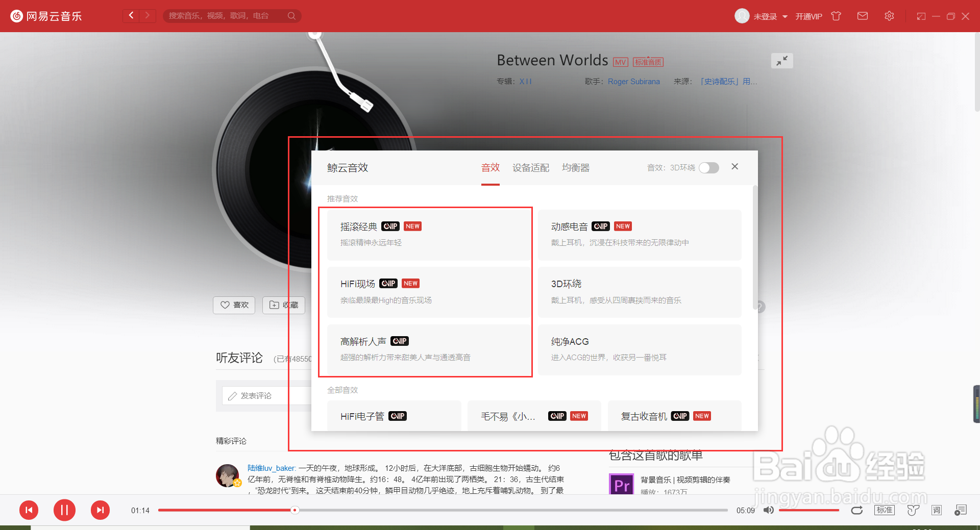
Task: Open the sound effects icon
Action: click(x=913, y=510)
